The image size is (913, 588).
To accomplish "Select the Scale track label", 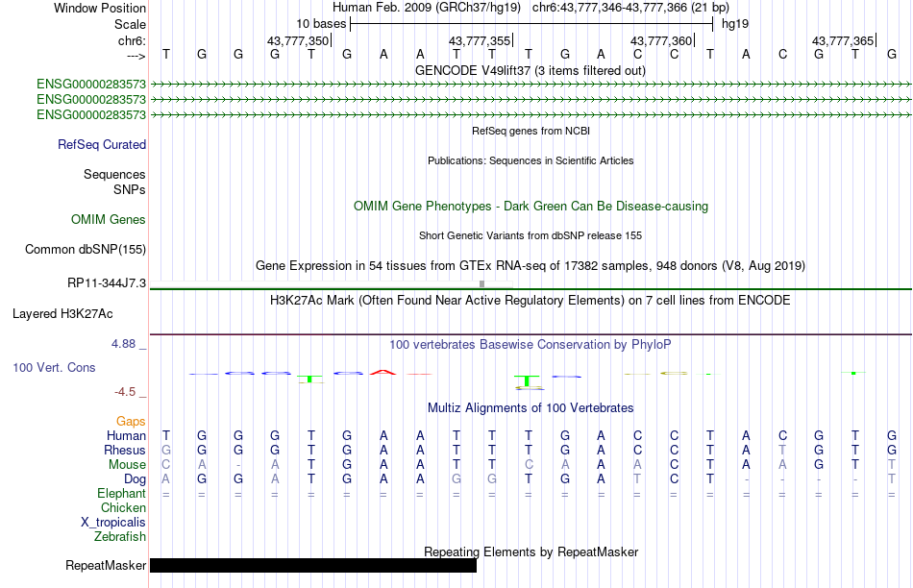I will click(x=130, y=24).
